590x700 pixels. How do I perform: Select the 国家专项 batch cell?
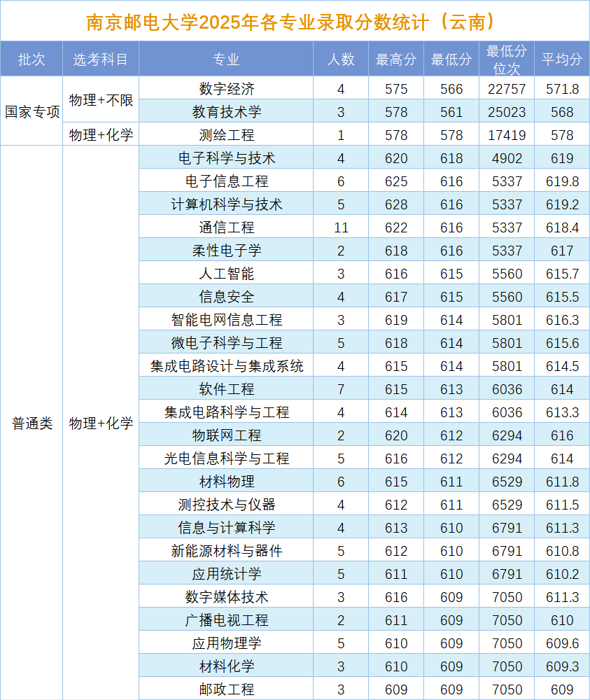click(31, 111)
